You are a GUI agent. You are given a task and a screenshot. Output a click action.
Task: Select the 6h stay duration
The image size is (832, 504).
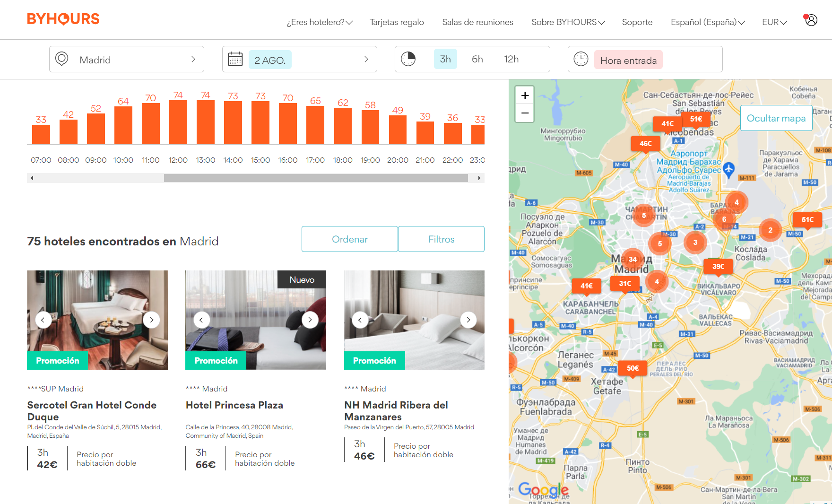[x=477, y=59]
